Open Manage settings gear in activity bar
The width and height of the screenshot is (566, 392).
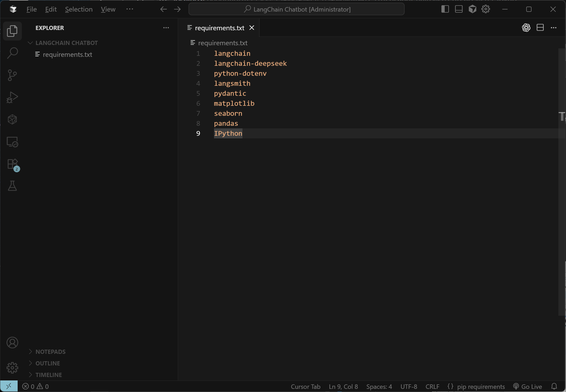coord(12,368)
